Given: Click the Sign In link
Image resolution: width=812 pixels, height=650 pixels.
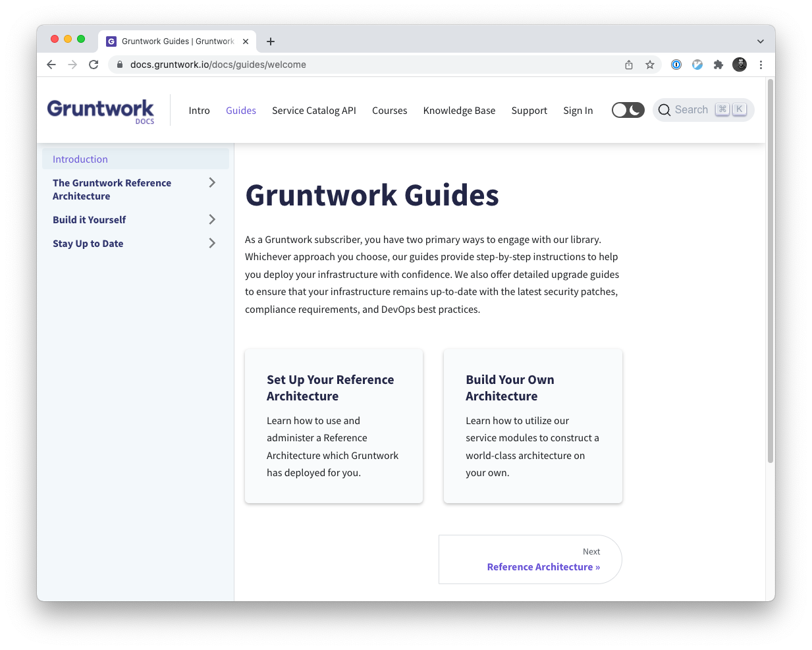Looking at the screenshot, I should click(578, 111).
